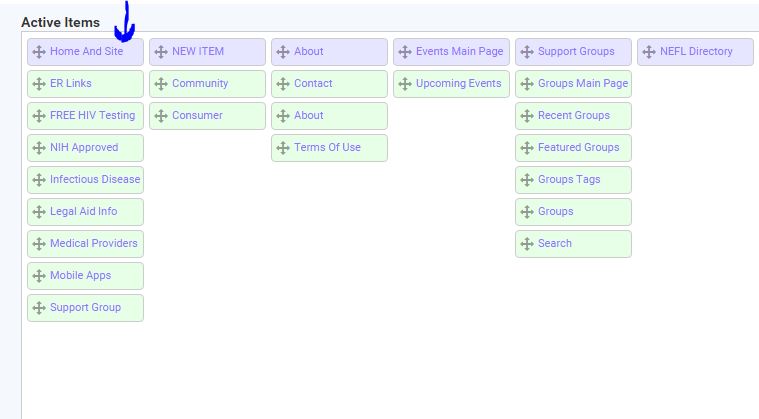759x419 pixels.
Task: Click the drag handle beside Groups Tags
Action: click(x=527, y=180)
